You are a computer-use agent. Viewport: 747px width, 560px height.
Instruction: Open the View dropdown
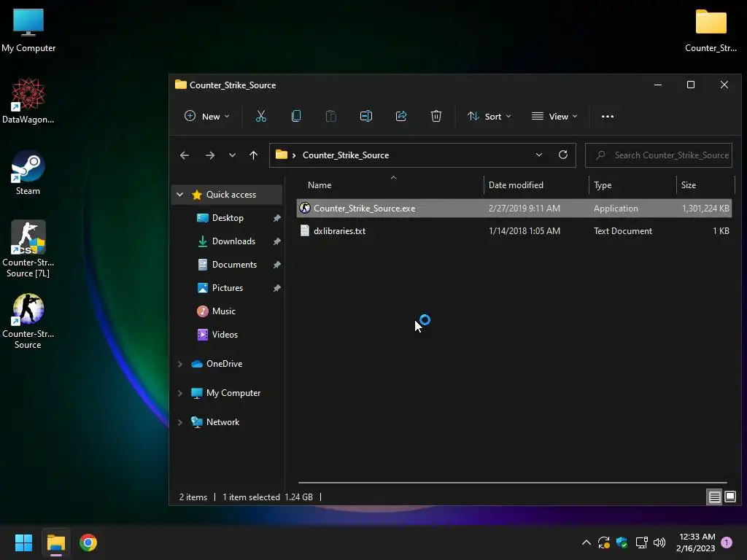(x=554, y=116)
